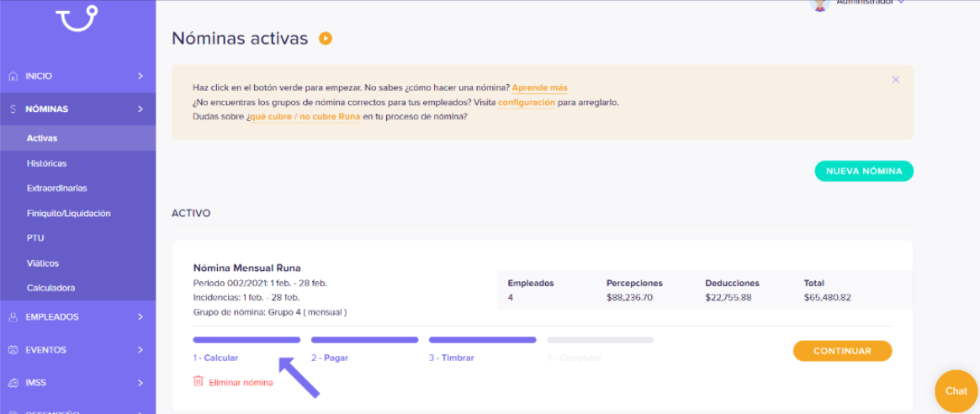Click the orange play icon beside Nóminas activas
The height and width of the screenshot is (414, 980).
(x=325, y=39)
